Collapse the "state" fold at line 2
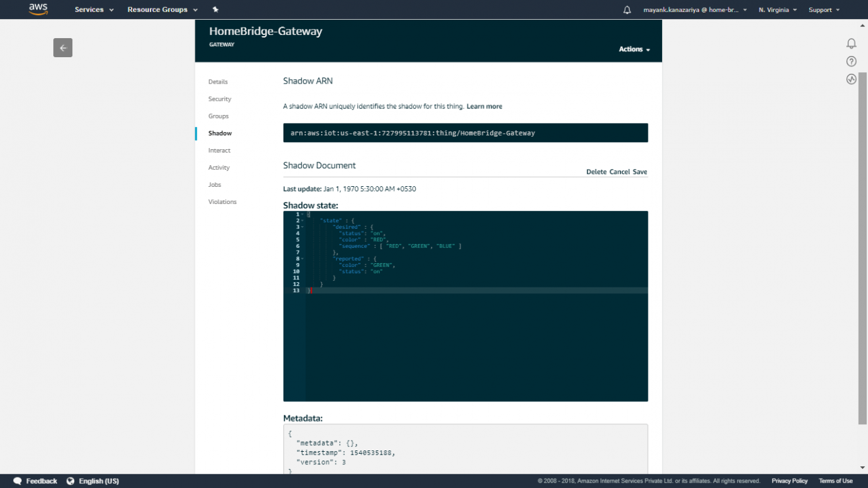This screenshot has width=868, height=488. pyautogui.click(x=302, y=220)
